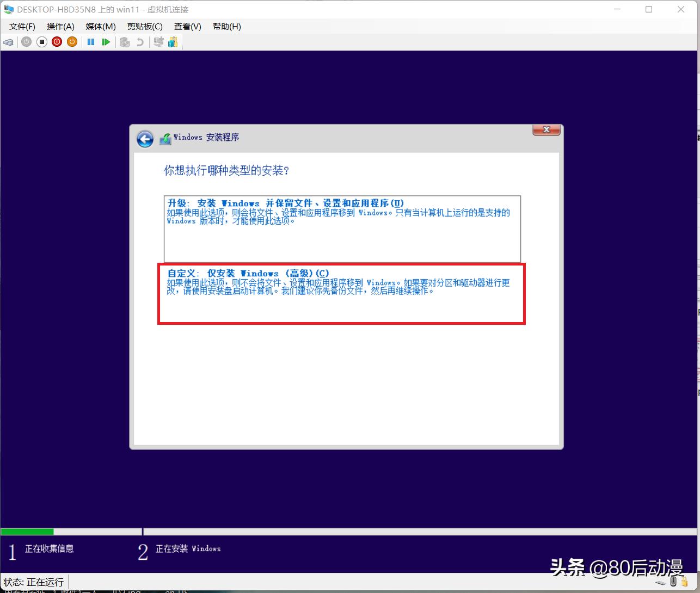Open the 媒体(M) menu
The width and height of the screenshot is (700, 593).
point(100,26)
